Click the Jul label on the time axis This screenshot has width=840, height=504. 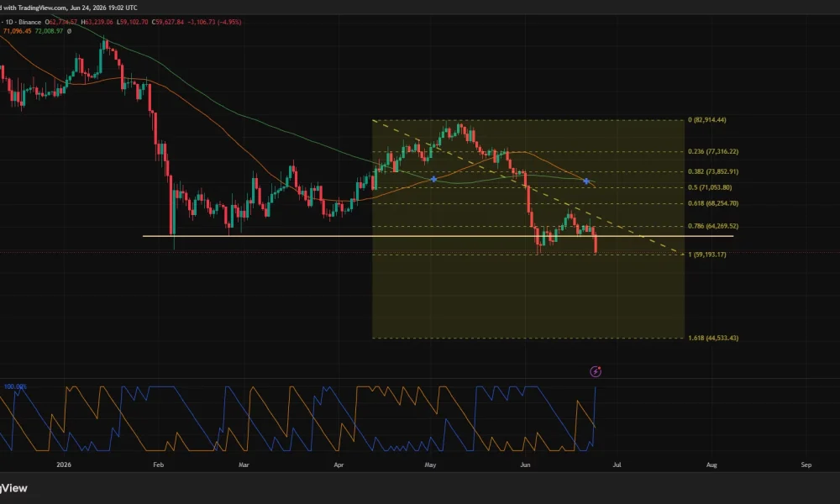point(617,465)
